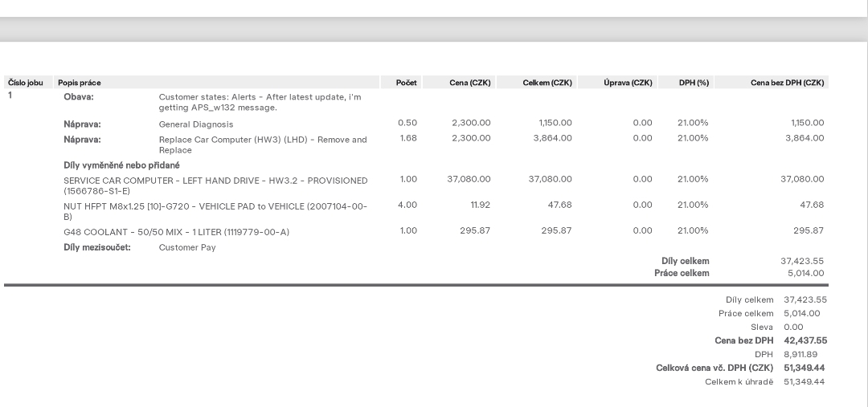868x407 pixels.
Task: Click the customer concern APS_w132 text
Action: (x=260, y=102)
